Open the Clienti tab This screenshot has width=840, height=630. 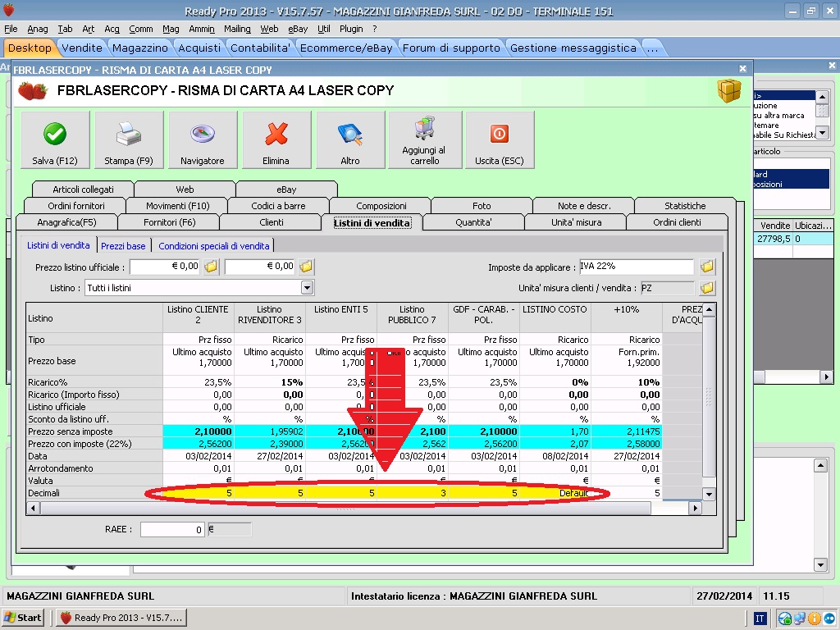[271, 222]
